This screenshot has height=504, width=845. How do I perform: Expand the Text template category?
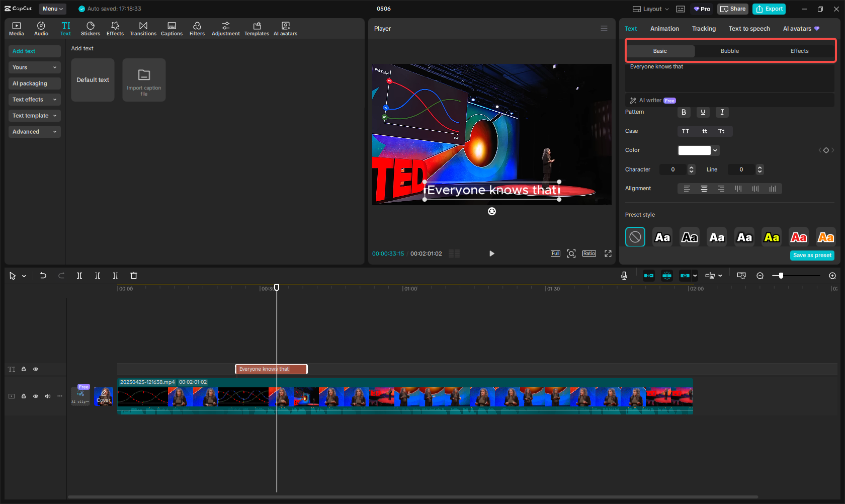click(34, 116)
